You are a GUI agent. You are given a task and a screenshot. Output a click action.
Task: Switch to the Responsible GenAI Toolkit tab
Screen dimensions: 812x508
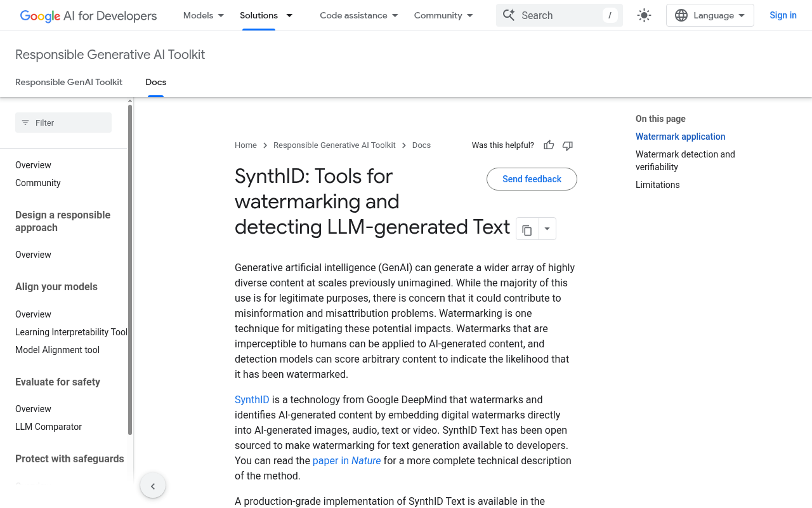click(69, 82)
